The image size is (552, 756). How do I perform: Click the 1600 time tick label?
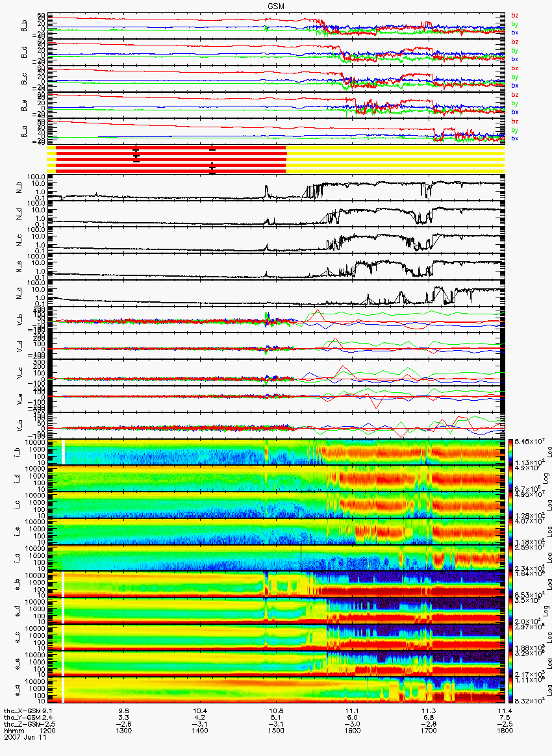pyautogui.click(x=353, y=731)
